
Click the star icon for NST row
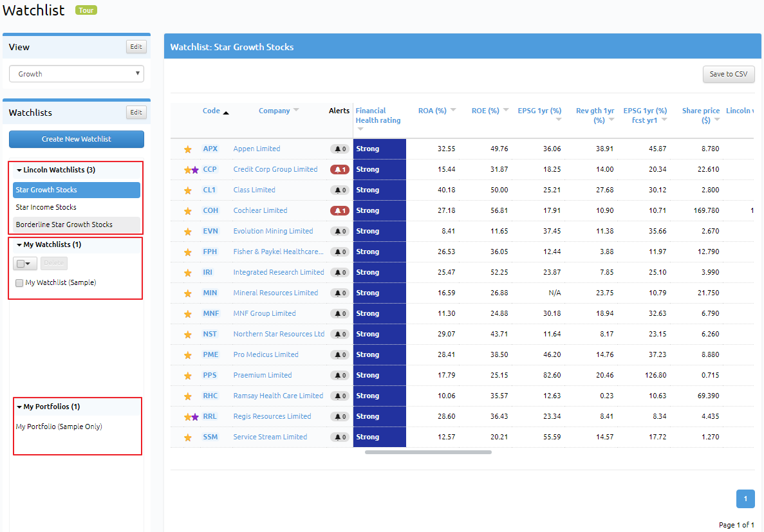coord(187,335)
